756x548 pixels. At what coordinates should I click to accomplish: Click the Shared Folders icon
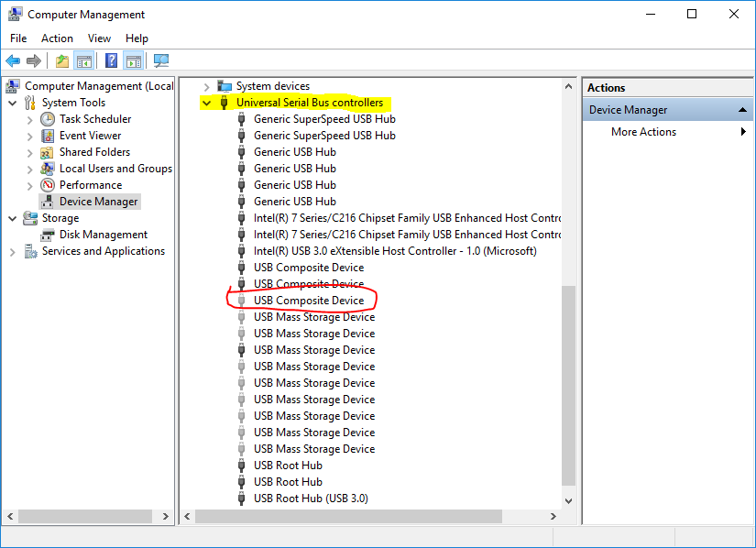[48, 152]
